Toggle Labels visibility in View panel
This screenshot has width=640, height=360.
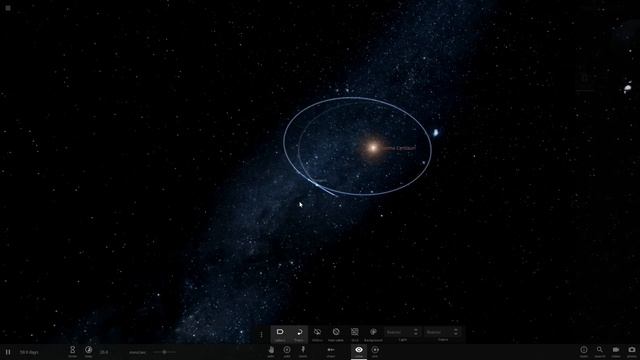tap(280, 334)
